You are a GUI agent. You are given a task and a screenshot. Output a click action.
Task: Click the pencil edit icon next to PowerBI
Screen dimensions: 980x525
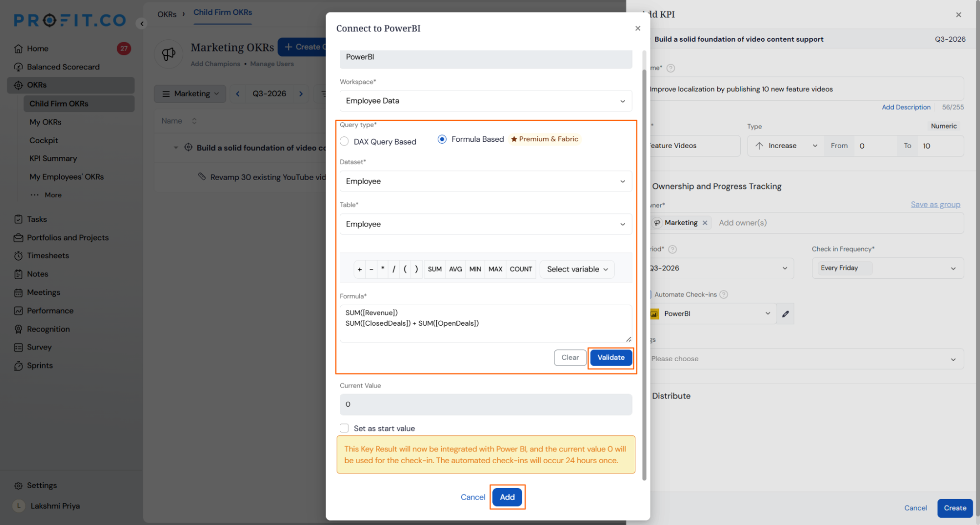click(785, 314)
